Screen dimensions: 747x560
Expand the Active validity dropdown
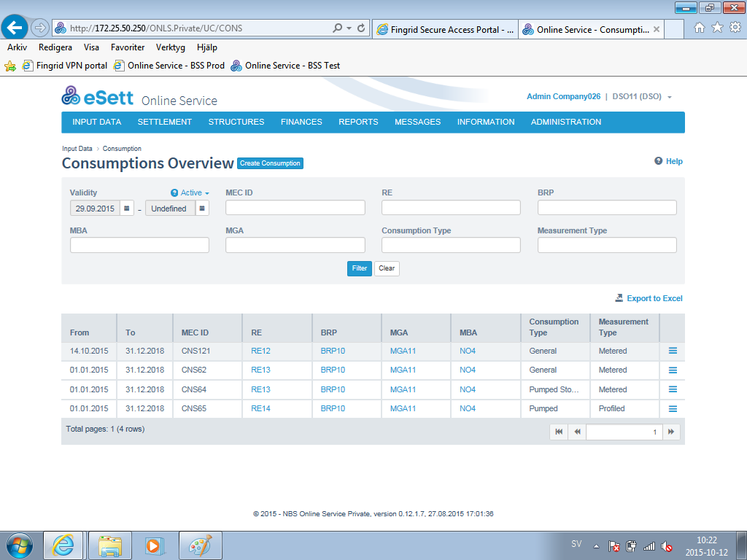195,192
